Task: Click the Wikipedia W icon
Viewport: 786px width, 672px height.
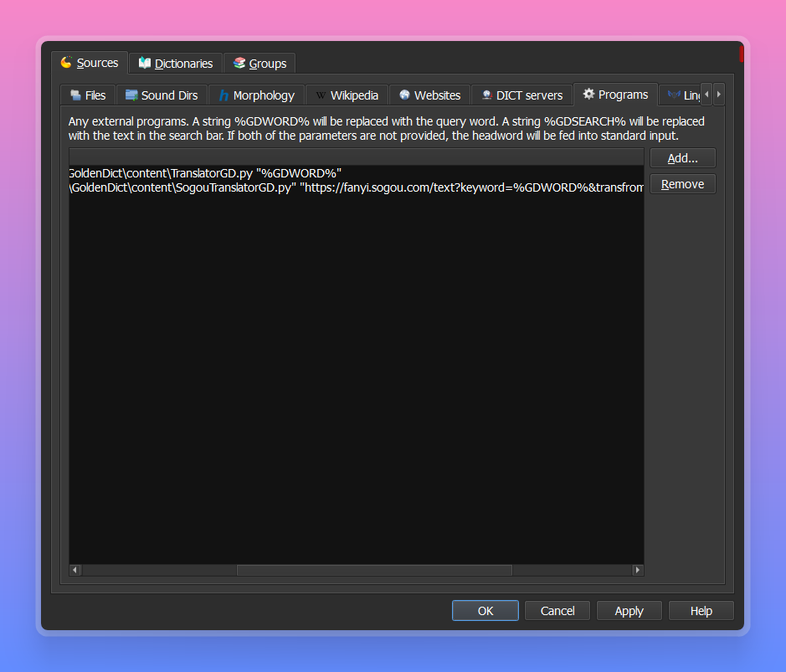Action: pyautogui.click(x=321, y=95)
